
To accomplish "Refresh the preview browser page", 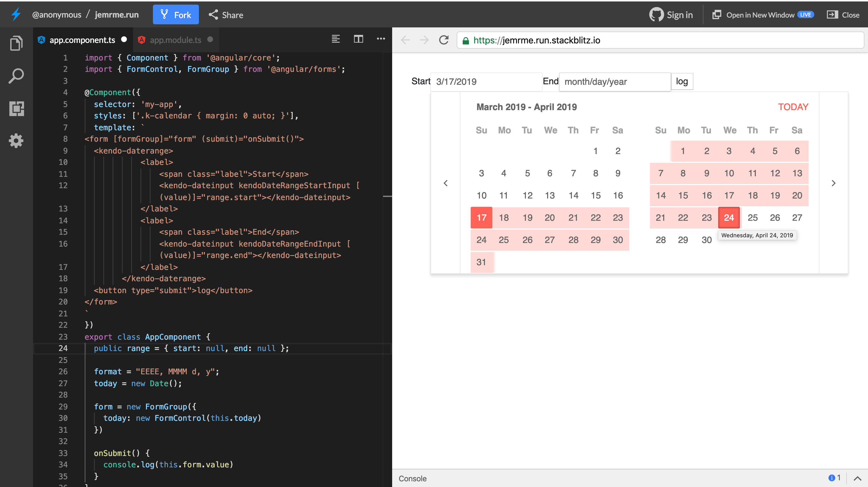I will point(444,40).
